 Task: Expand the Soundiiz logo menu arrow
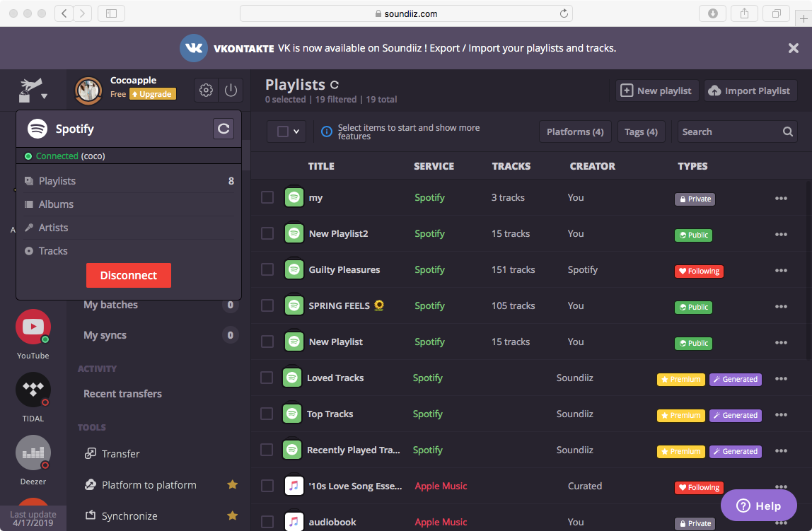click(x=44, y=95)
